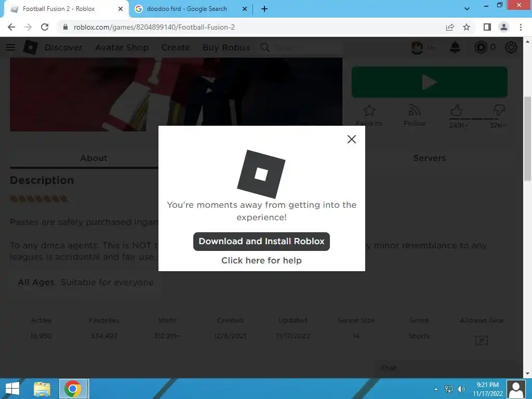This screenshot has height=399, width=532.
Task: Open the Chat bar
Action: click(x=445, y=368)
